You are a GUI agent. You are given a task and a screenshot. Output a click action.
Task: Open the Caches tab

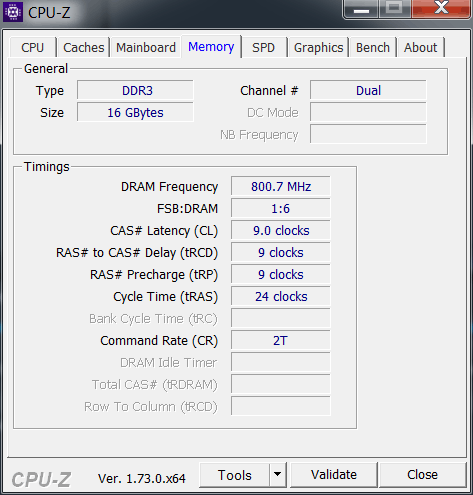(x=84, y=48)
